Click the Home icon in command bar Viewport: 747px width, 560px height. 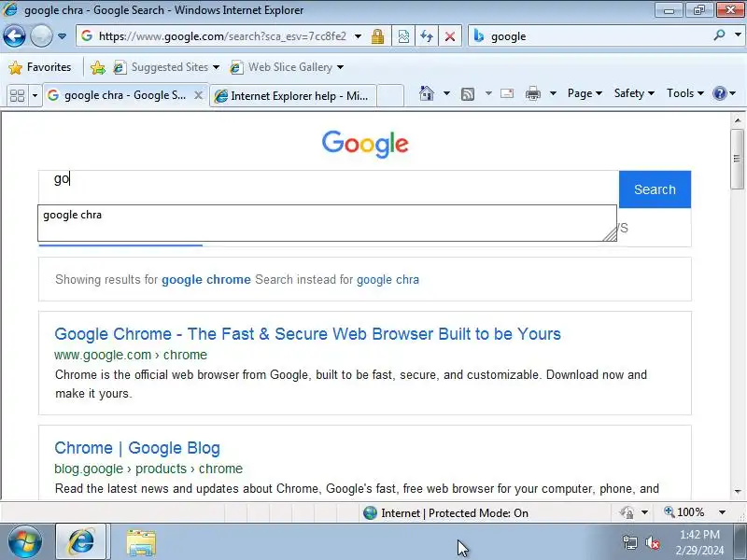point(427,93)
